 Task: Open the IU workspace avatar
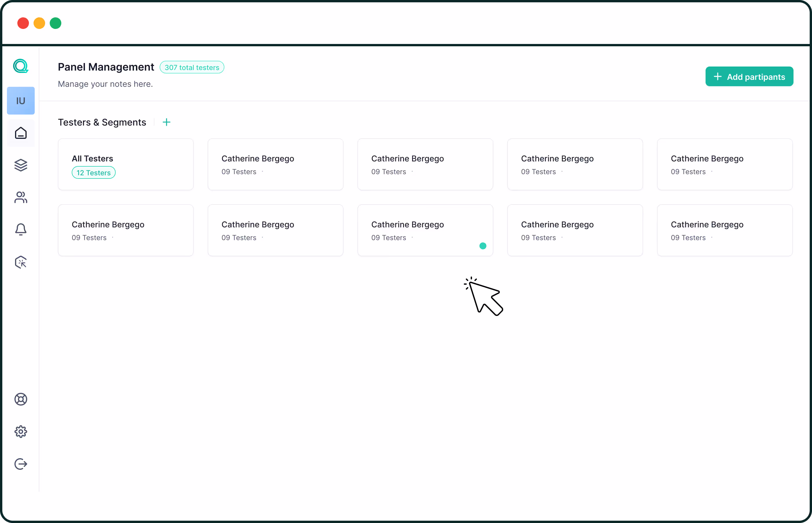point(21,101)
